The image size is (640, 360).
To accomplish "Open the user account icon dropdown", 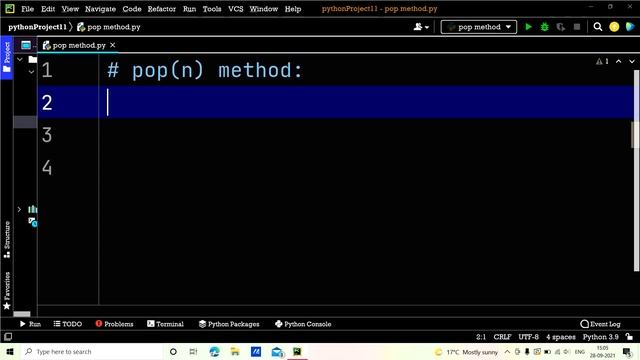I will point(421,27).
